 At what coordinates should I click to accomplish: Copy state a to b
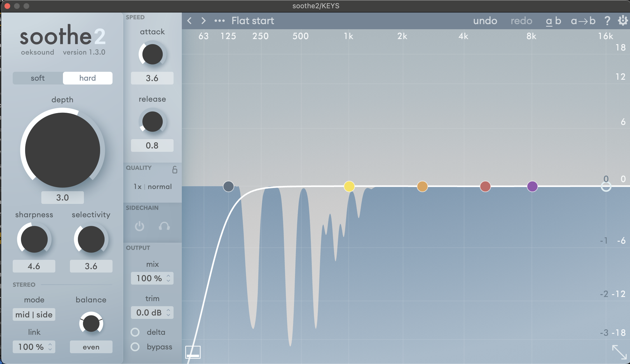pos(583,21)
